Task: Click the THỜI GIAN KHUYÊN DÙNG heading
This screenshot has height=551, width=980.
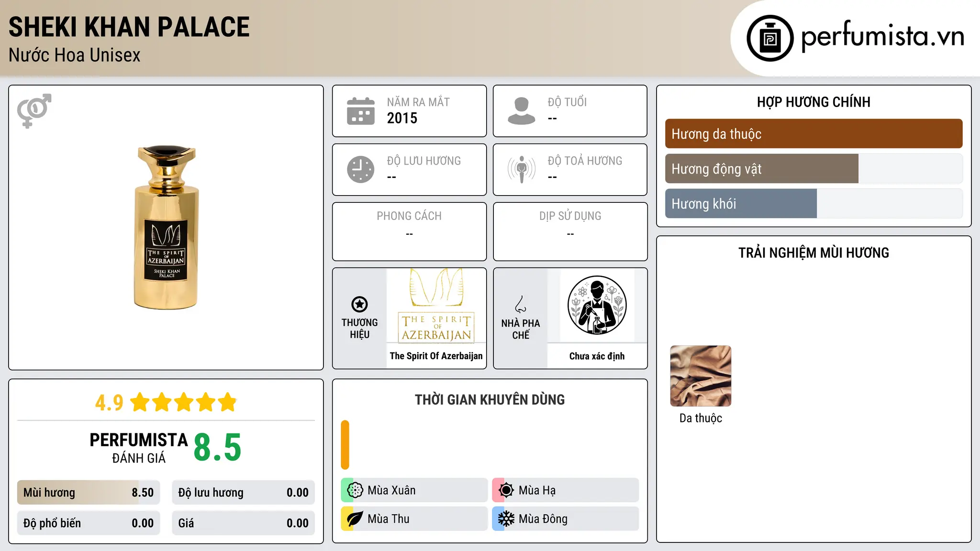Action: click(x=490, y=400)
